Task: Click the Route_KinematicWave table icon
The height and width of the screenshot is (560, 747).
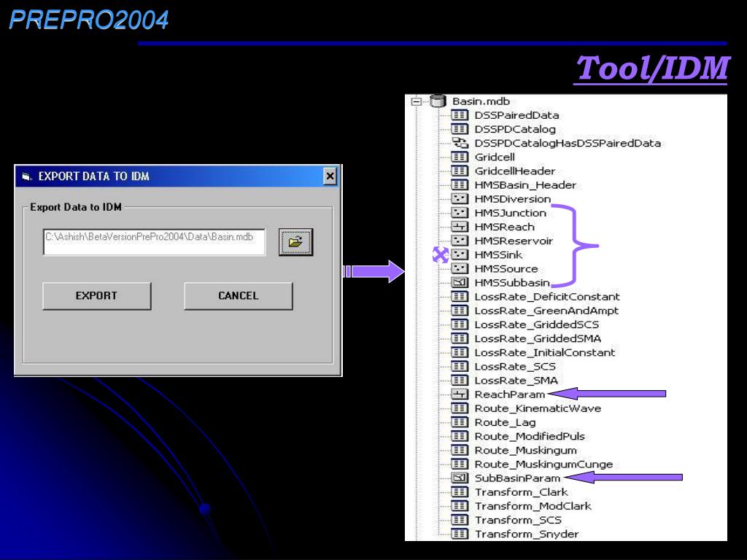Action: click(460, 408)
